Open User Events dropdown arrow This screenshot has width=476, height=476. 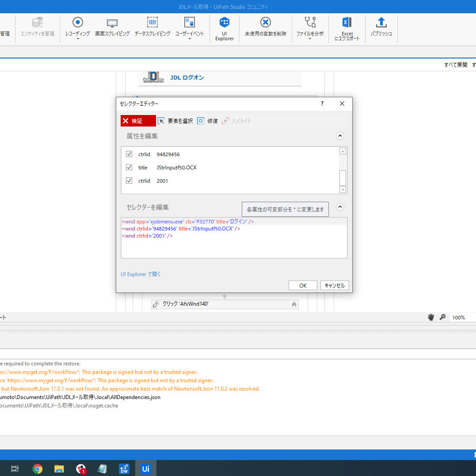click(x=190, y=39)
